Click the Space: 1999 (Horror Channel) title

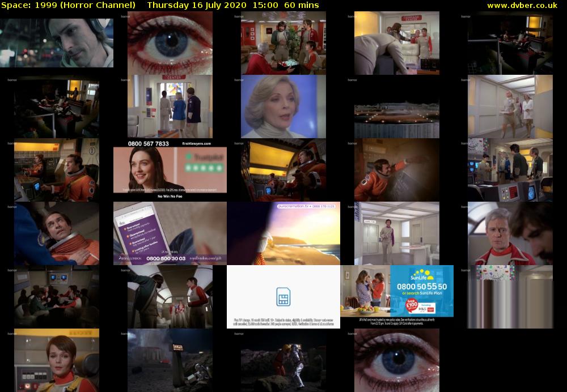tap(69, 5)
